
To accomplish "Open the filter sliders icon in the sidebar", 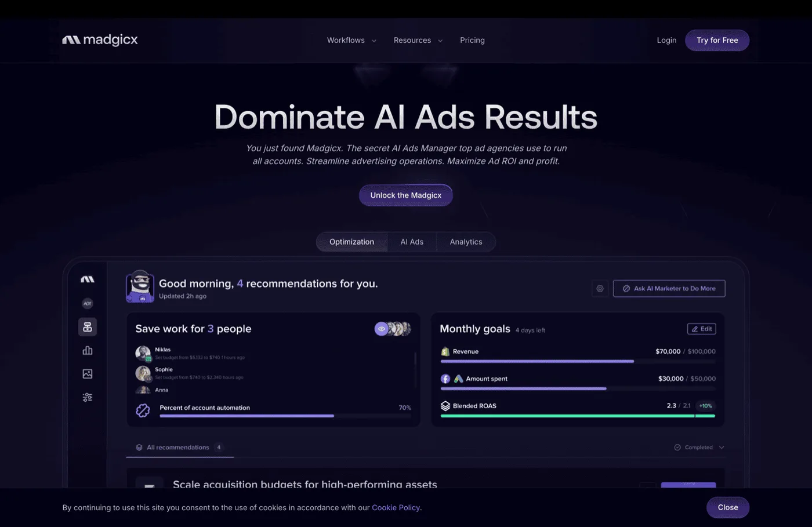I will [x=87, y=397].
